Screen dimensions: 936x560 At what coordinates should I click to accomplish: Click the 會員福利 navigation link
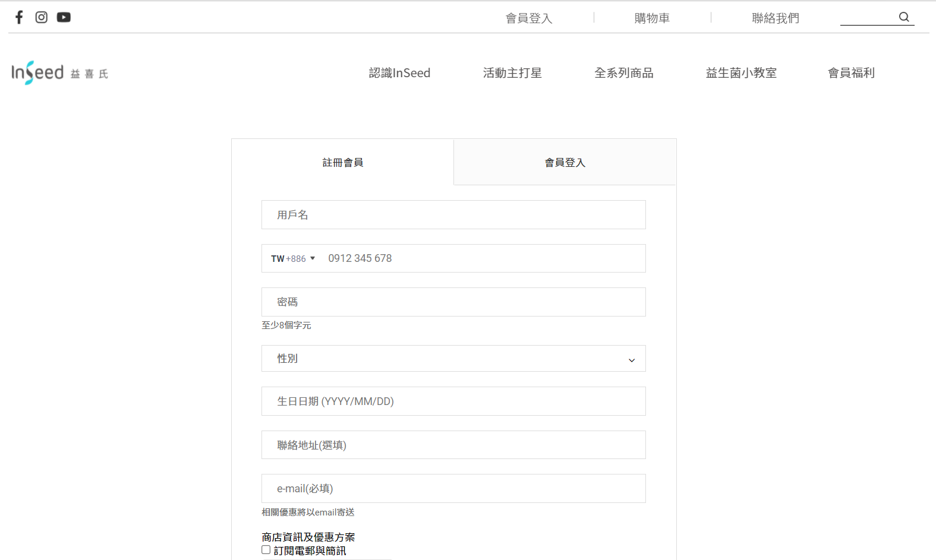[x=851, y=73]
